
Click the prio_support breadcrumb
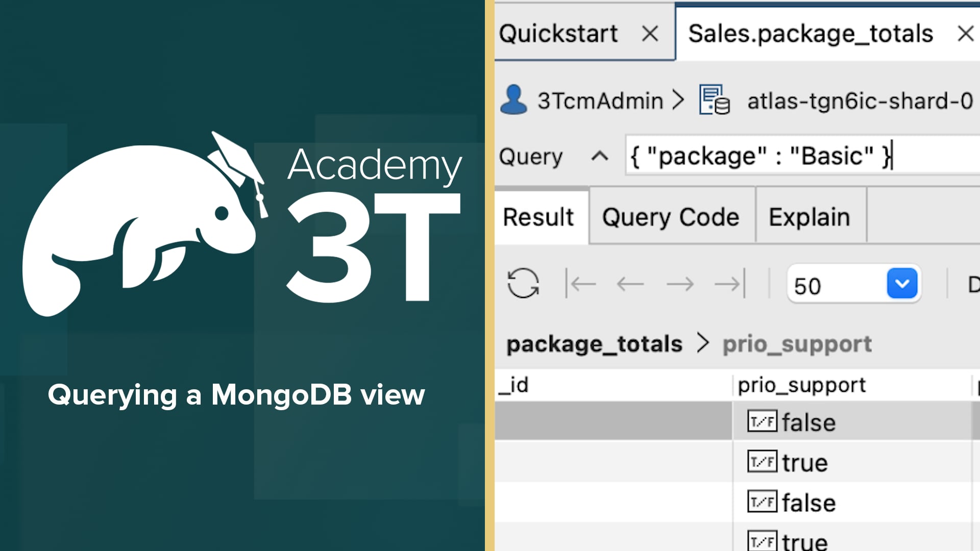pyautogui.click(x=797, y=344)
